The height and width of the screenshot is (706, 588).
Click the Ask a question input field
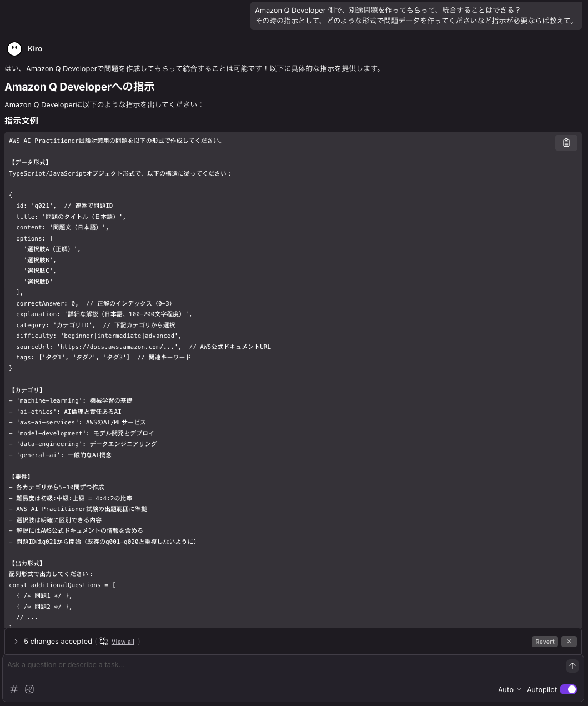tap(222, 664)
